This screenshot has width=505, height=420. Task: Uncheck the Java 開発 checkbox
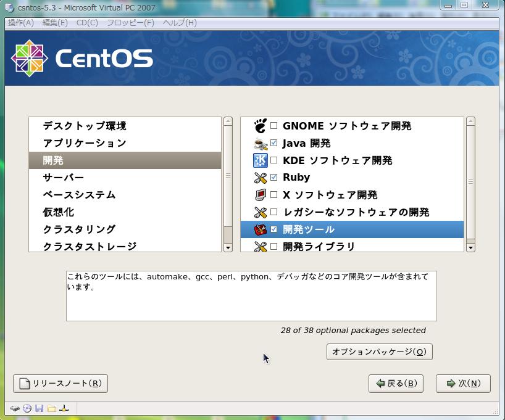coord(274,143)
